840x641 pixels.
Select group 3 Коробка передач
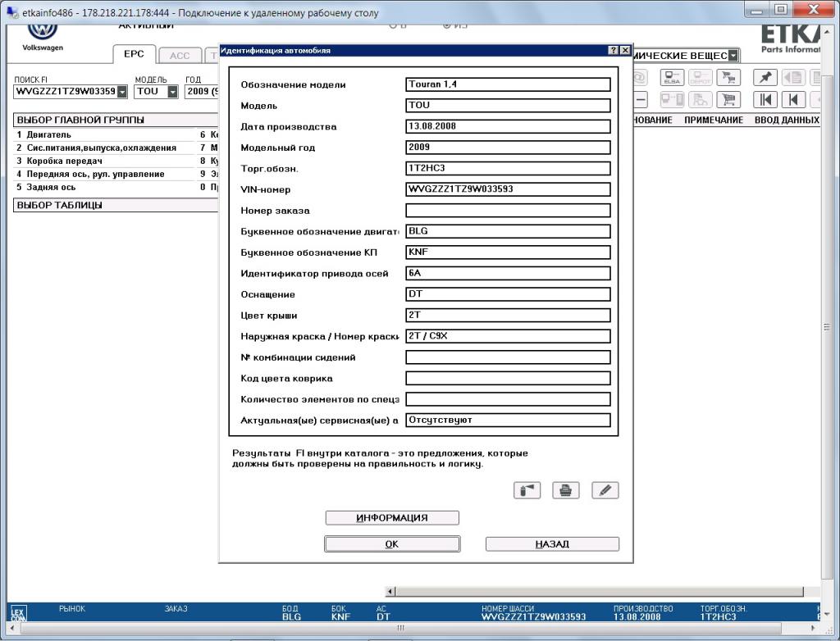point(104,161)
